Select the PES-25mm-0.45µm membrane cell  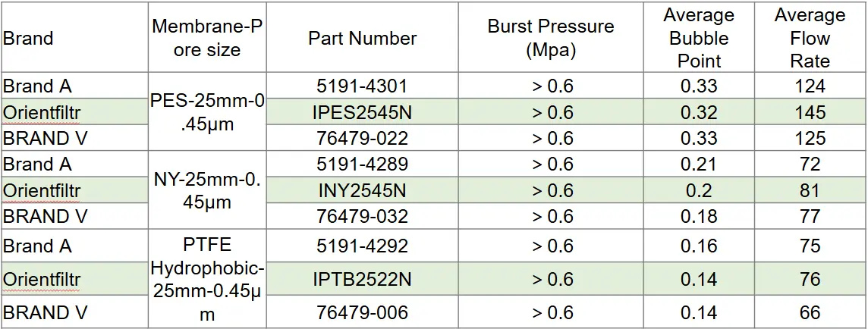[207, 112]
